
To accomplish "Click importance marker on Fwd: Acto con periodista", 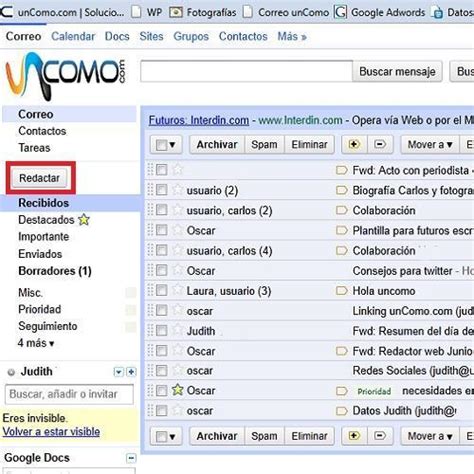I will tap(341, 170).
